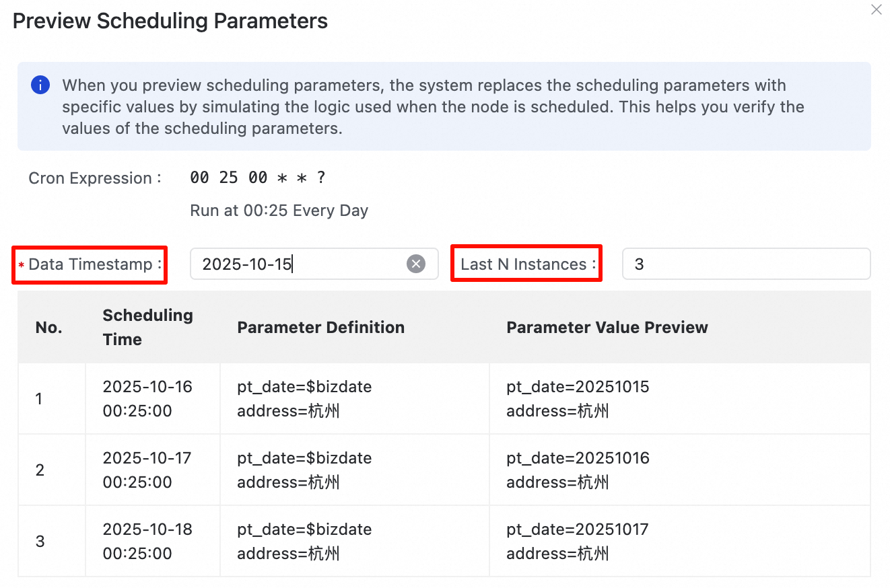This screenshot has height=588, width=890.
Task: Click the Last N Instances label
Action: [x=526, y=264]
